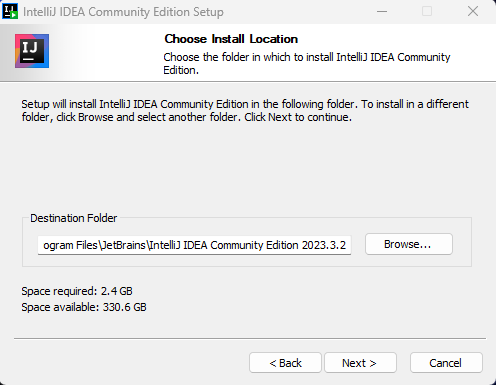The width and height of the screenshot is (496, 385).
Task: Minimize the setup window
Action: 382,11
